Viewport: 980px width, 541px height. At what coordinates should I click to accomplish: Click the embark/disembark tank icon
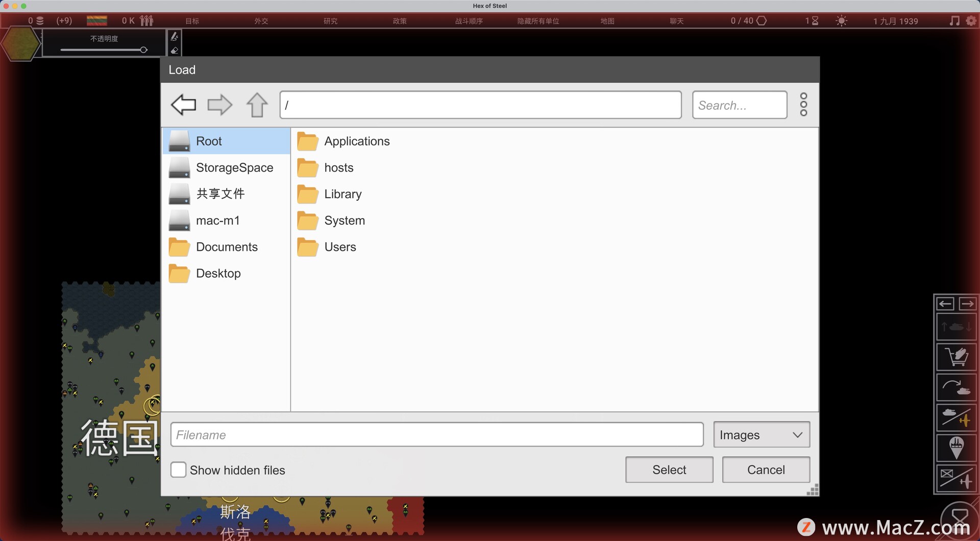(x=957, y=327)
